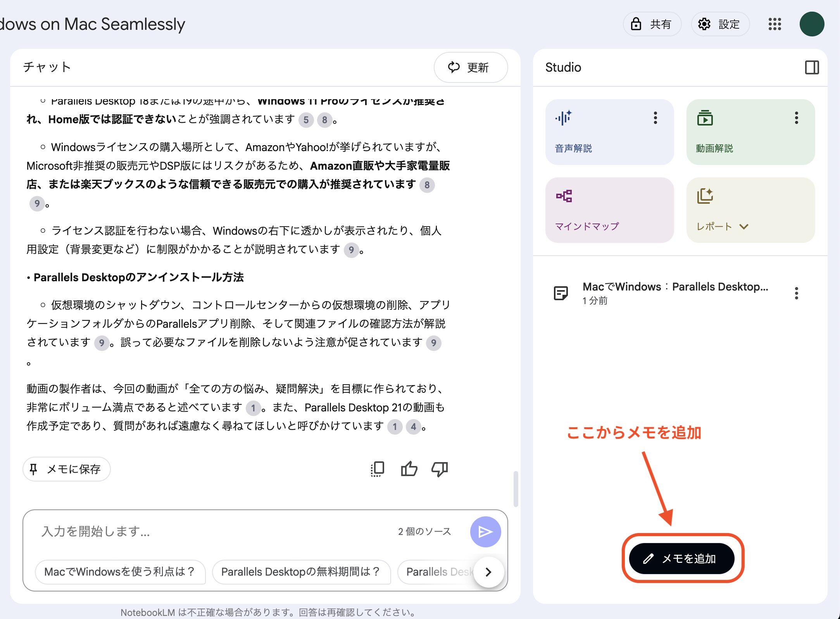Screen dimensions: 840x619
Task: Open options menu on 動画解説 card
Action: point(796,118)
